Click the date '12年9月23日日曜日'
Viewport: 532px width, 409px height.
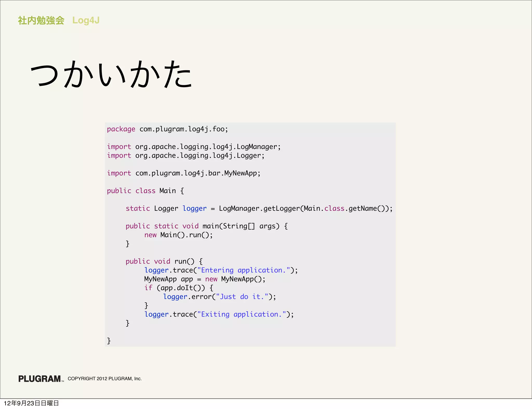[31, 403]
